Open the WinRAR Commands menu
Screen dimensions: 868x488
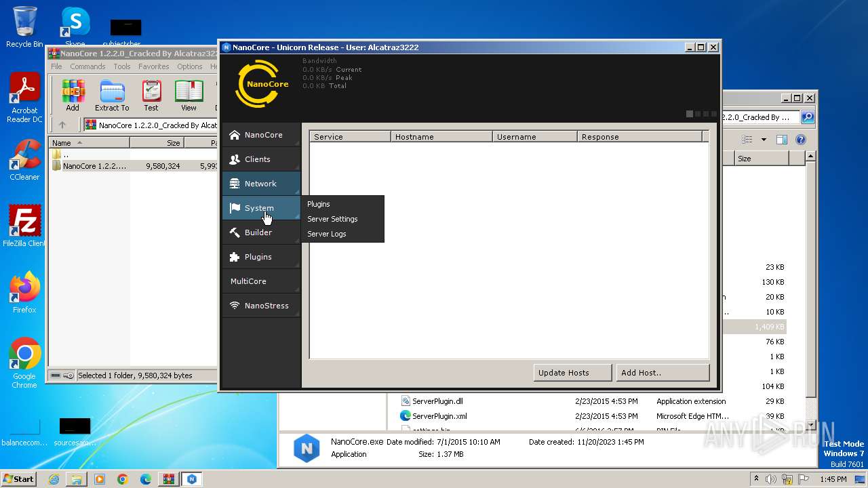(87, 66)
